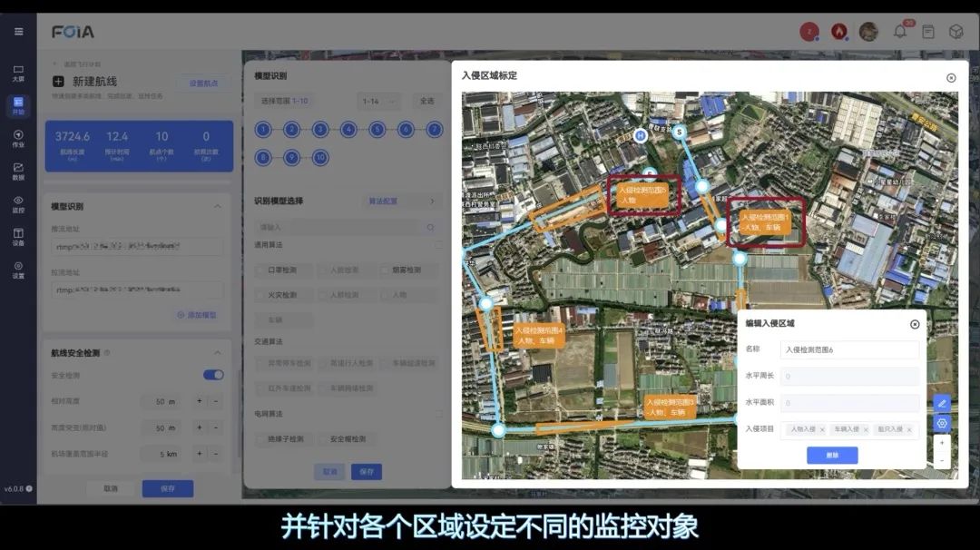The image size is (980, 550).
Task: Click the 名称 input field
Action: pos(848,349)
